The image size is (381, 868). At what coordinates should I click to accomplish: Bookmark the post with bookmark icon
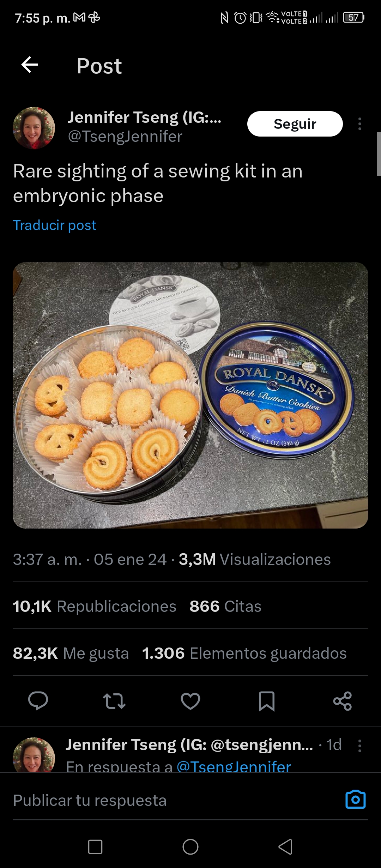[267, 701]
